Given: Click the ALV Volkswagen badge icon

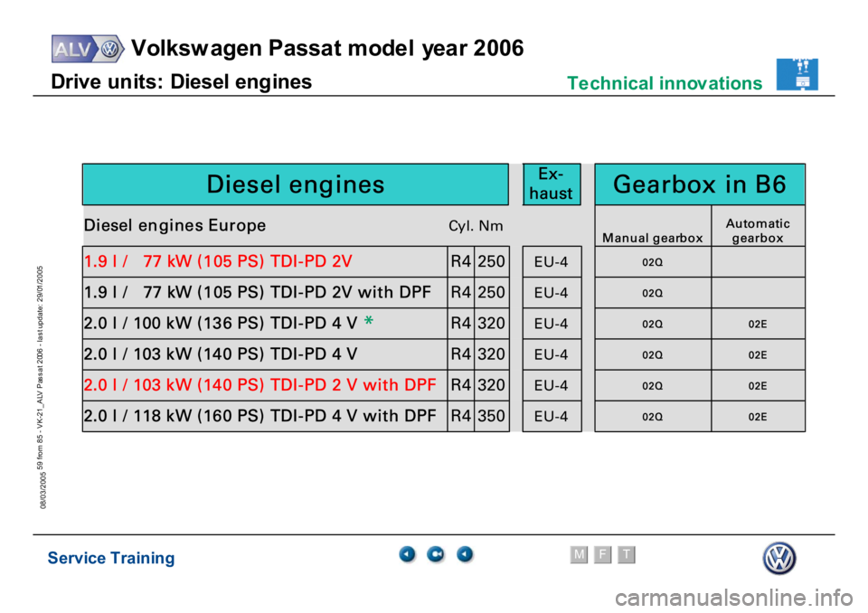Looking at the screenshot, I should click(88, 49).
